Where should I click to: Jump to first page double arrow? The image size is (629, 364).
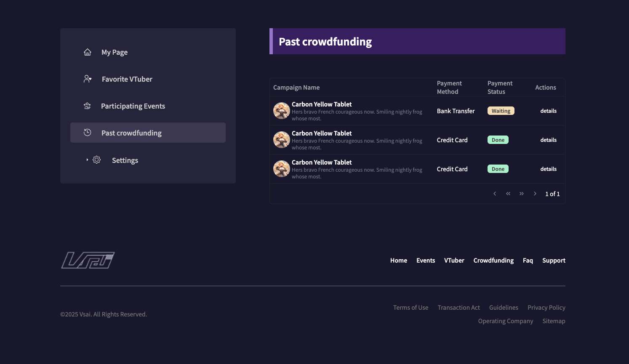[x=508, y=194]
